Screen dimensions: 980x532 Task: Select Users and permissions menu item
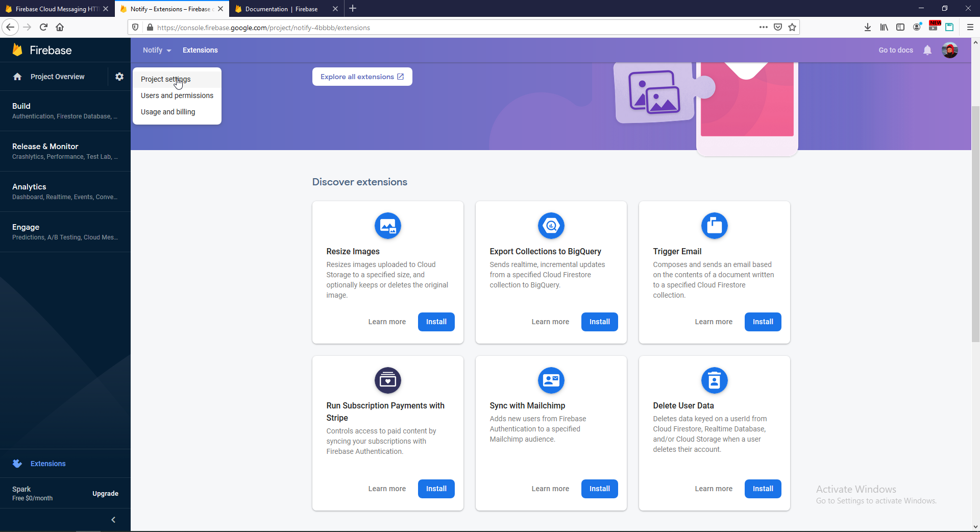coord(177,95)
